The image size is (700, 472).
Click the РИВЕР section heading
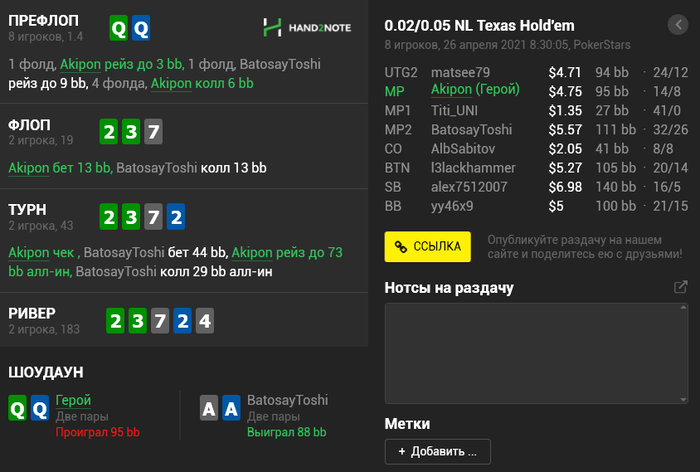(x=32, y=313)
